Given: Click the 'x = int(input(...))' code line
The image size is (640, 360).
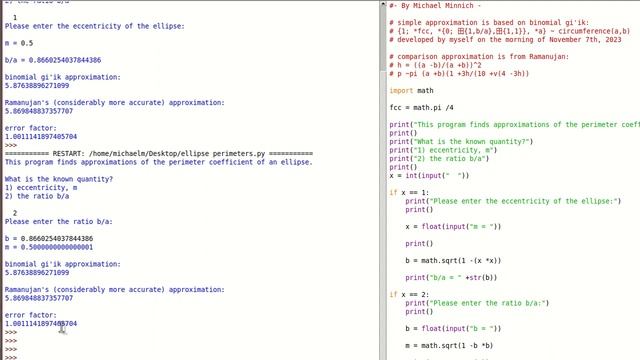Looking at the screenshot, I should click(429, 176).
